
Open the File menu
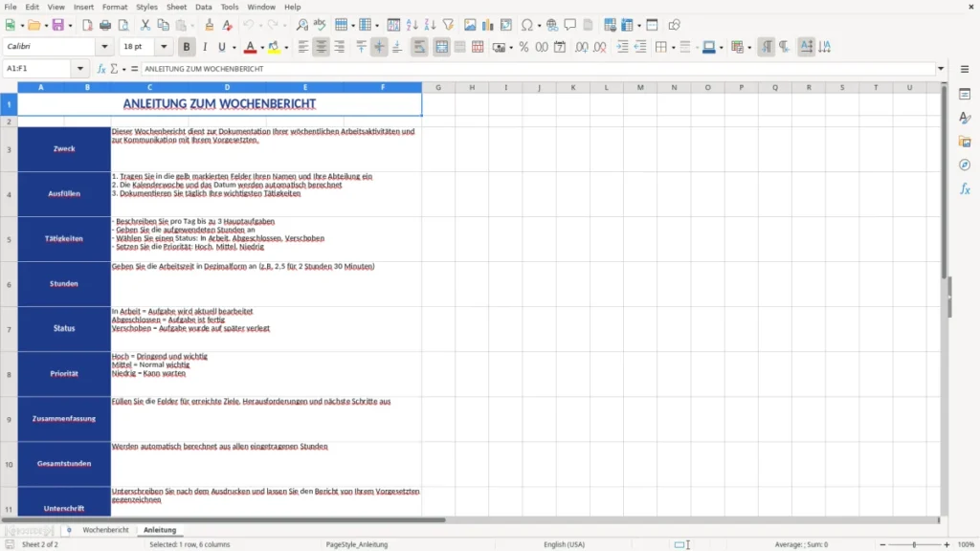point(10,7)
